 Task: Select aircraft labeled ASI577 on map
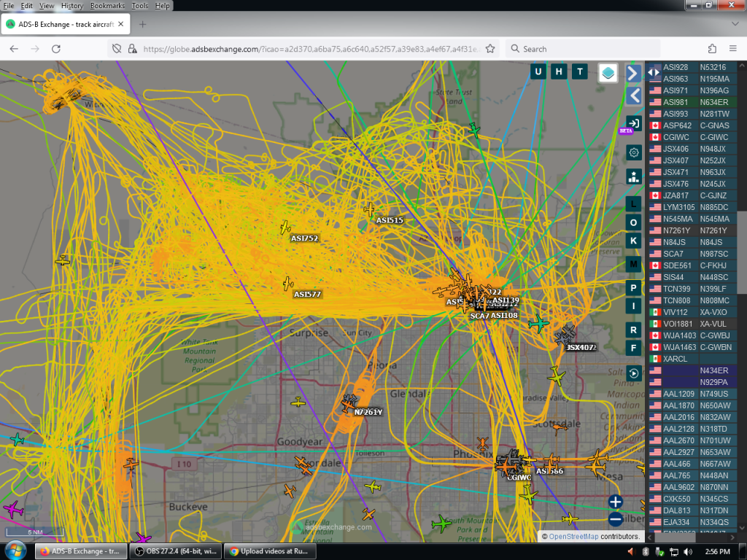tap(287, 284)
